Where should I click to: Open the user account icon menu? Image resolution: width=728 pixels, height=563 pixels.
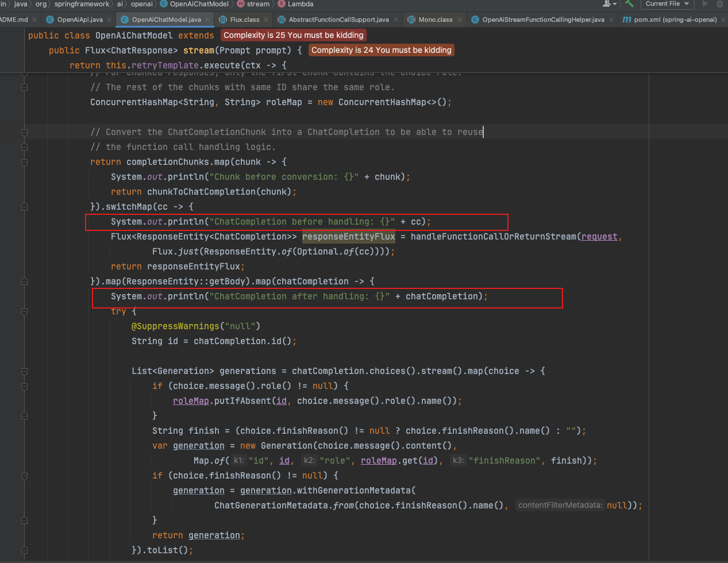coord(608,3)
